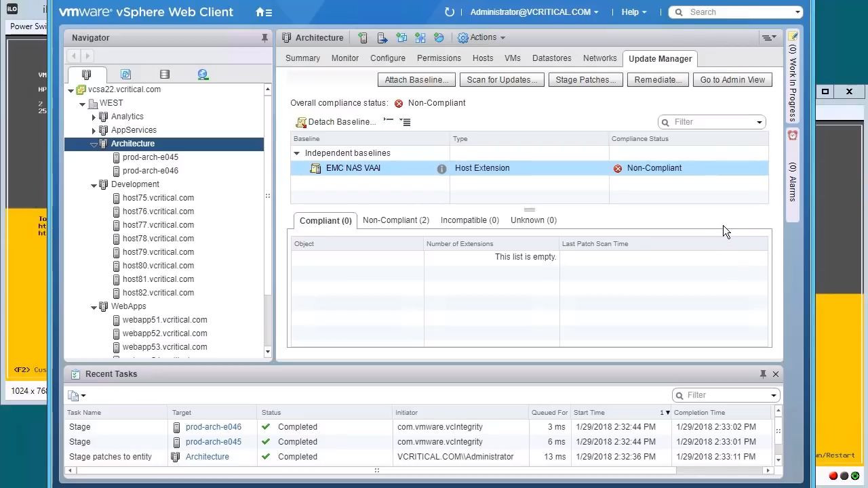This screenshot has height=488, width=868.
Task: Collapse the WEST datacenter tree node
Action: [82, 103]
